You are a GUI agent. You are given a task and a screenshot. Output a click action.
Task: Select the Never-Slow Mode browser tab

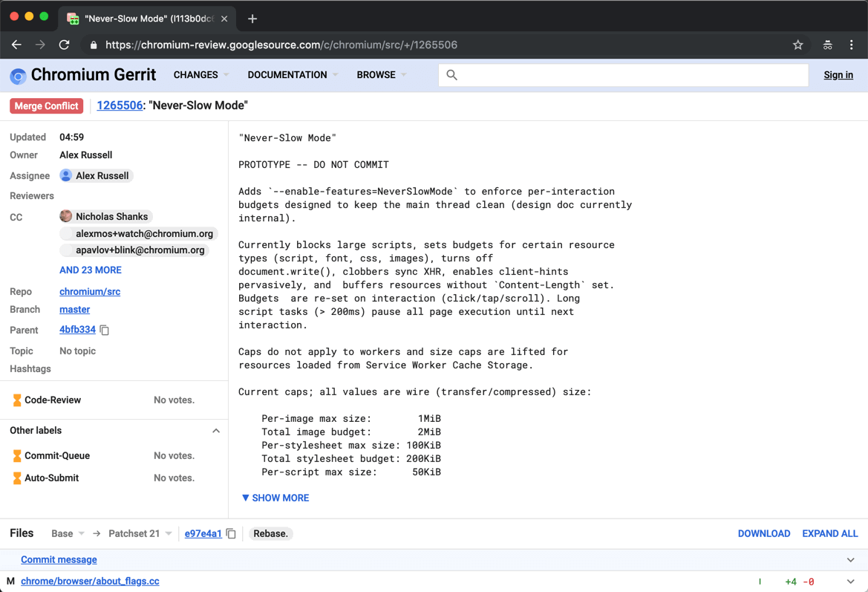(148, 19)
